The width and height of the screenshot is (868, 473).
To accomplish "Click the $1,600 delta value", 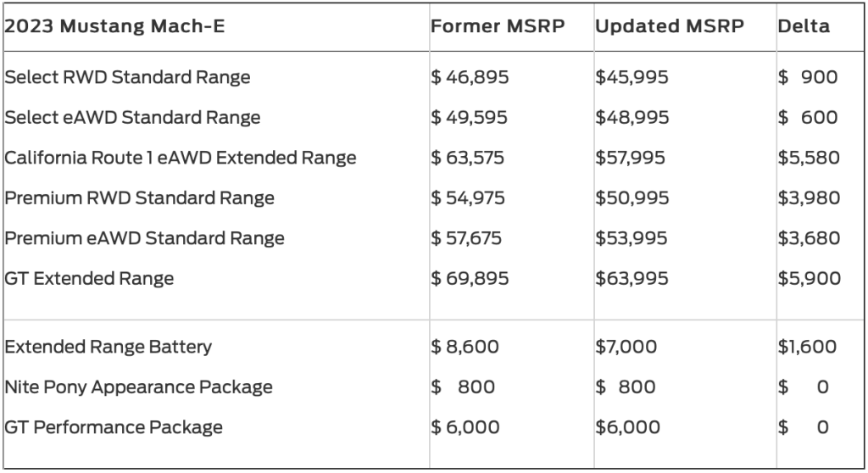I will [807, 347].
